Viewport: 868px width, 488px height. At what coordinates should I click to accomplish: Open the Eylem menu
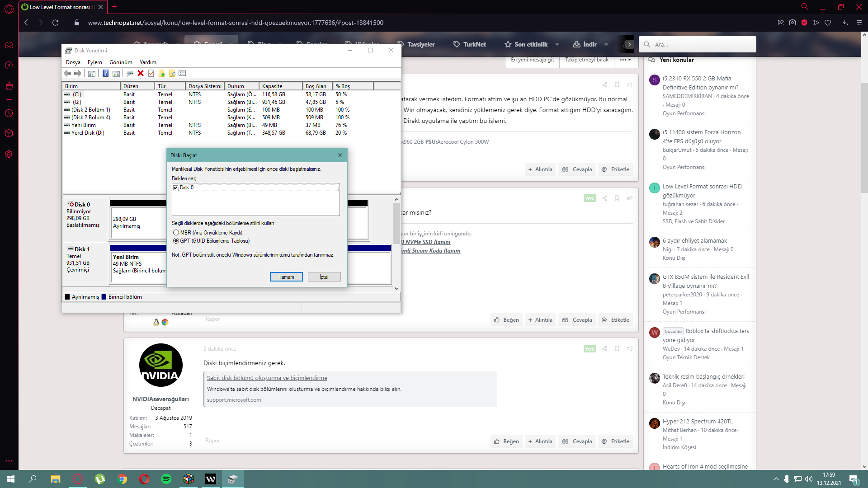(x=94, y=62)
